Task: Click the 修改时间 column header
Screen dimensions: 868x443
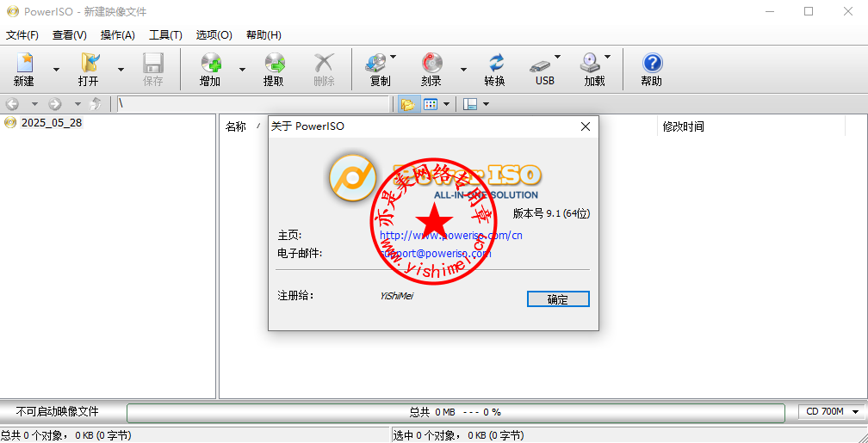Action: coord(683,126)
